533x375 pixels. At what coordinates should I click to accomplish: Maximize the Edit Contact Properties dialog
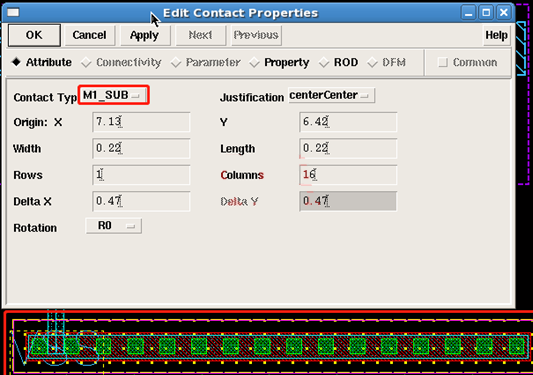click(x=486, y=13)
